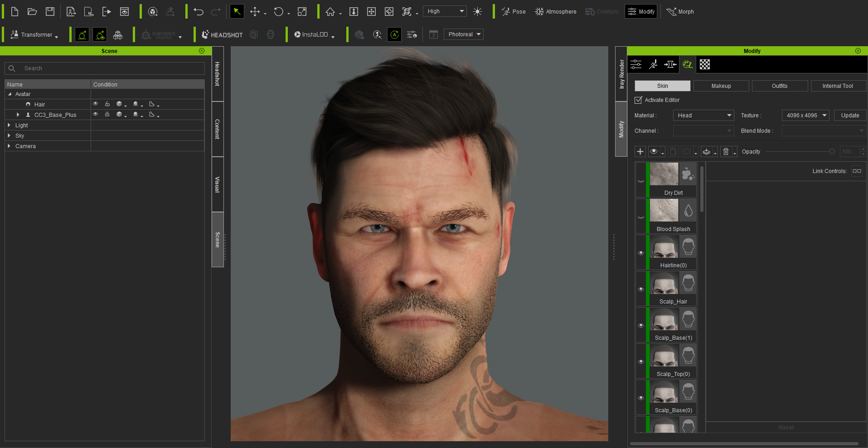This screenshot has height=448, width=868.
Task: Click the Update texture button
Action: pyautogui.click(x=850, y=116)
